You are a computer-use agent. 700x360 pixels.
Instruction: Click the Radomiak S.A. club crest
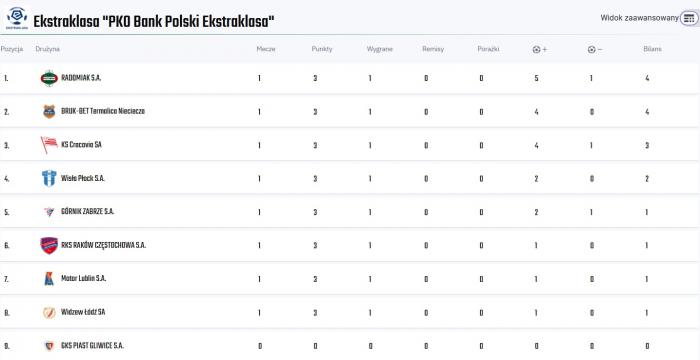coord(49,78)
